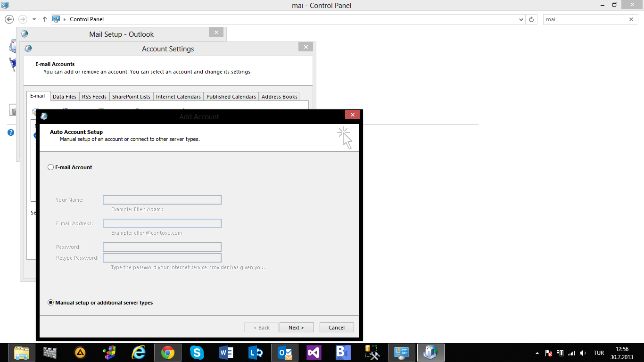Image resolution: width=644 pixels, height=362 pixels.
Task: Click the Visual Studio taskbar icon
Action: (x=314, y=353)
